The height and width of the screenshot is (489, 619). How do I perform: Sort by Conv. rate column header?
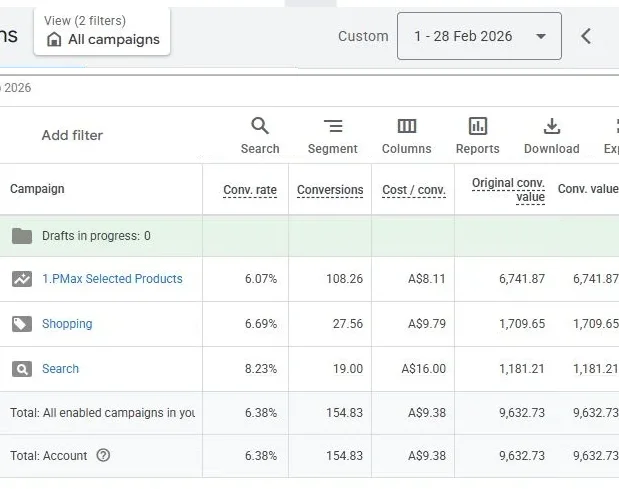pyautogui.click(x=250, y=190)
